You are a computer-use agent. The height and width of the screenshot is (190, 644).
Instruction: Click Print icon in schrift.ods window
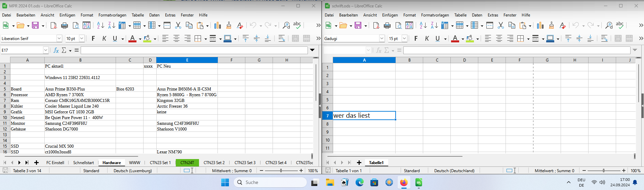click(x=387, y=25)
